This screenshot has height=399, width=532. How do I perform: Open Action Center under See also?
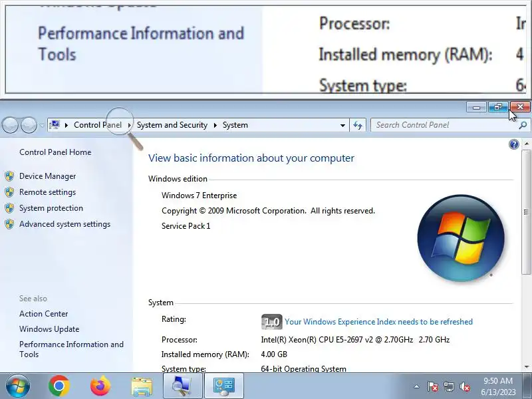pyautogui.click(x=43, y=313)
